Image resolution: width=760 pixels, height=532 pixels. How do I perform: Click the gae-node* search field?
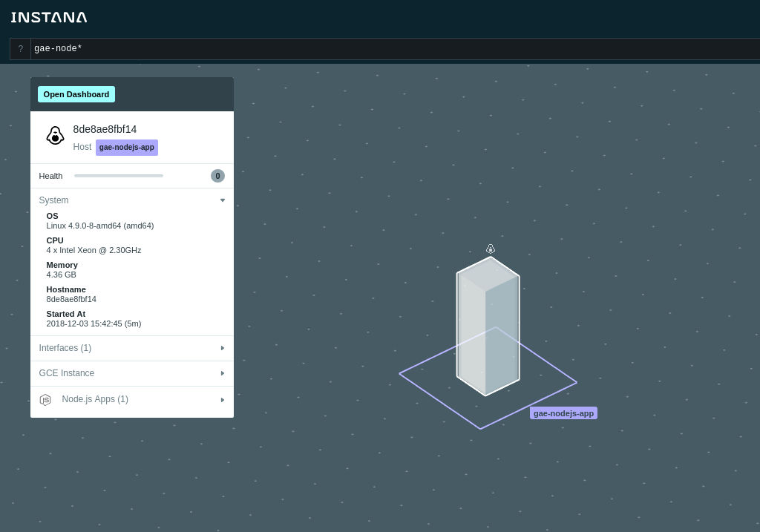pyautogui.click(x=395, y=48)
